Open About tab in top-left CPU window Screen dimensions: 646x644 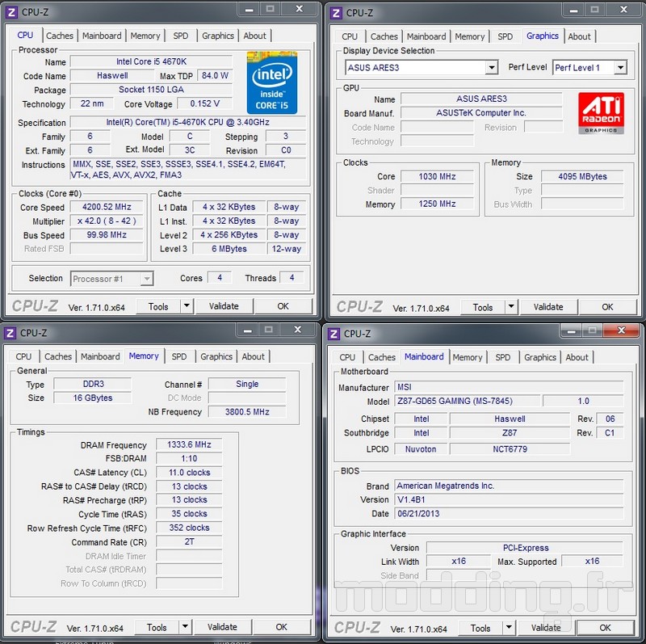[x=254, y=36]
